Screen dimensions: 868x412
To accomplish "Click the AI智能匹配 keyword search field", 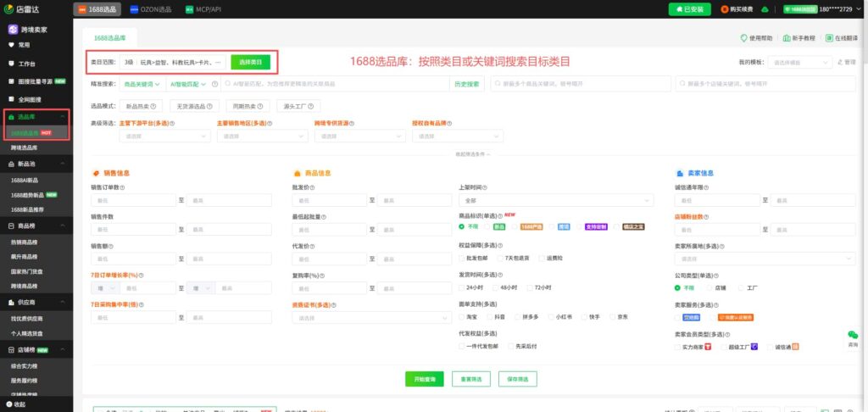I will [x=334, y=84].
